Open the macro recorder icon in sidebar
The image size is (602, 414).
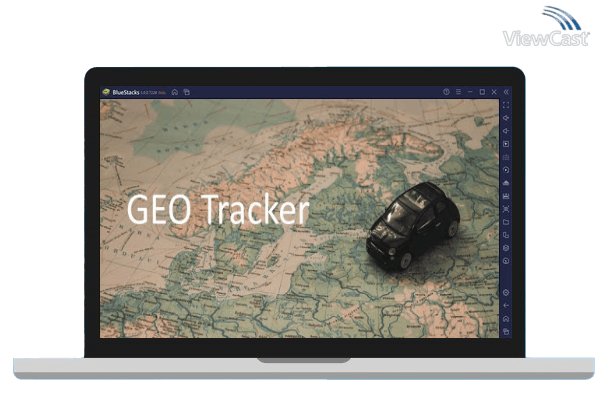coord(506,183)
